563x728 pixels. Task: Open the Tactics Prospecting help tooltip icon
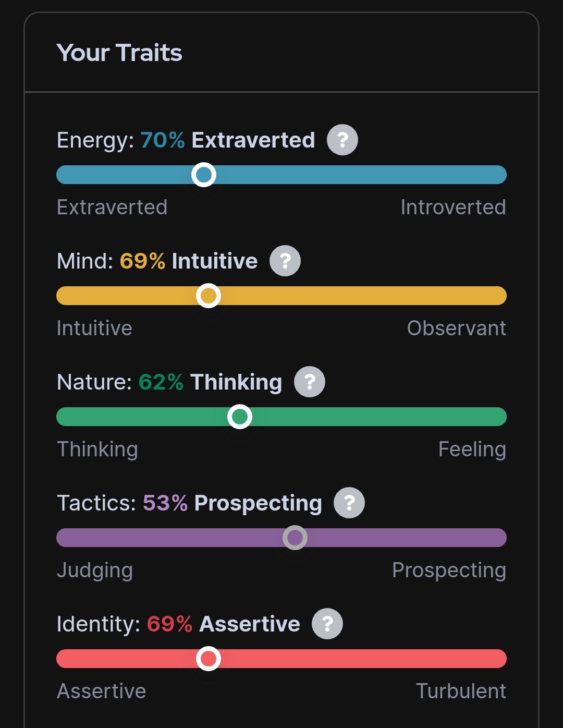point(349,503)
